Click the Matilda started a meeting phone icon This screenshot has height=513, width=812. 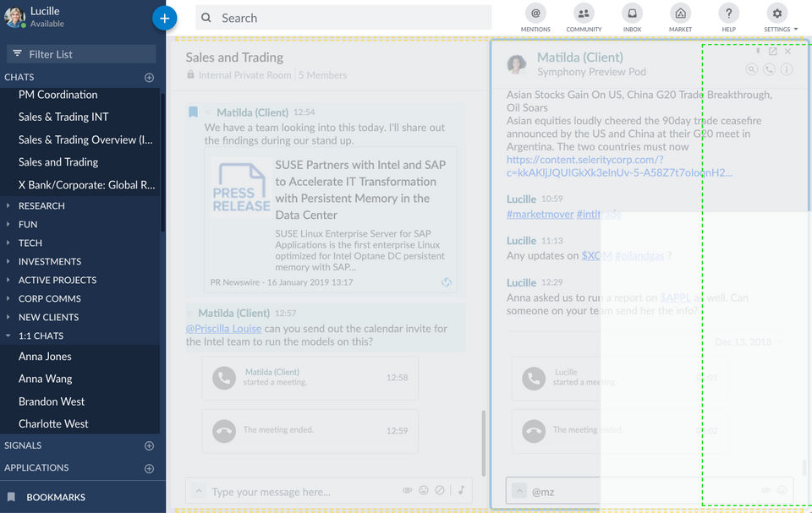tap(224, 378)
